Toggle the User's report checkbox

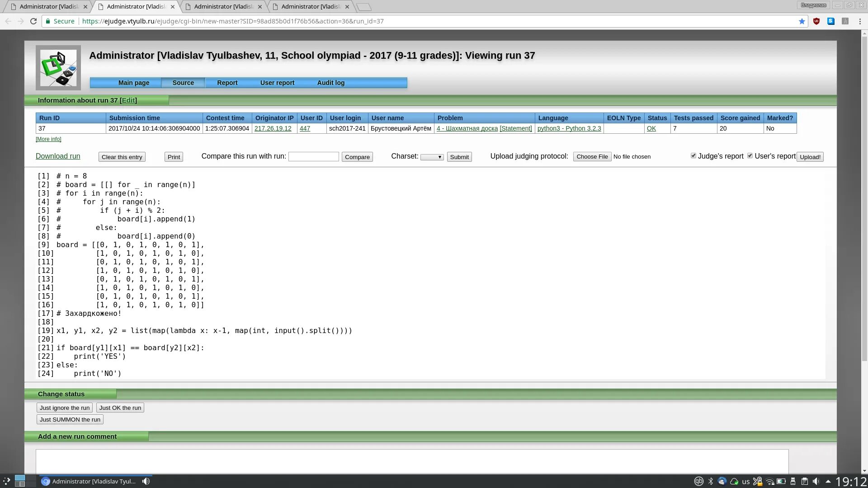[750, 155]
